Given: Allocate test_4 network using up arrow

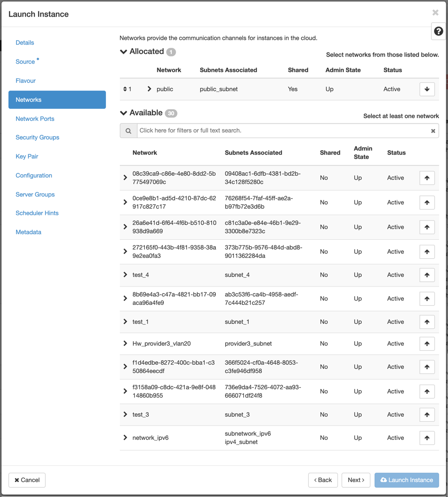Looking at the screenshot, I should tap(427, 275).
